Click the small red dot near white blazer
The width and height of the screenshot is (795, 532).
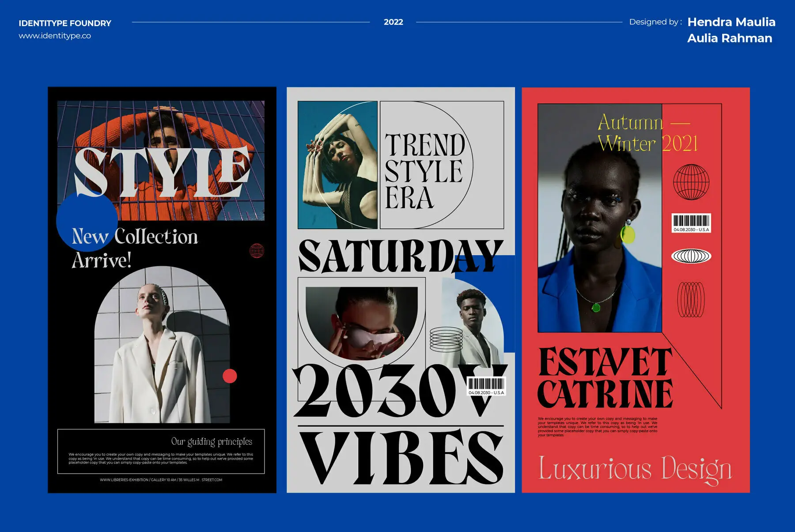[x=230, y=376]
